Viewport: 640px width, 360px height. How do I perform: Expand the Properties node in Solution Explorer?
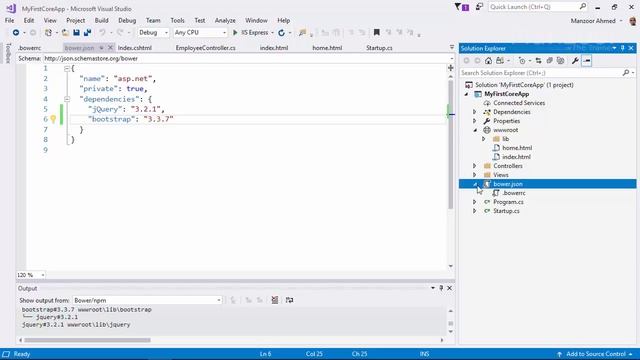(x=474, y=121)
